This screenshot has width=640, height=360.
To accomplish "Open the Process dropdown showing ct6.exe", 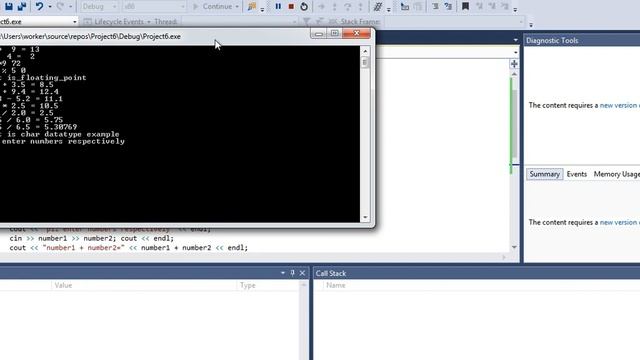I will (x=38, y=22).
